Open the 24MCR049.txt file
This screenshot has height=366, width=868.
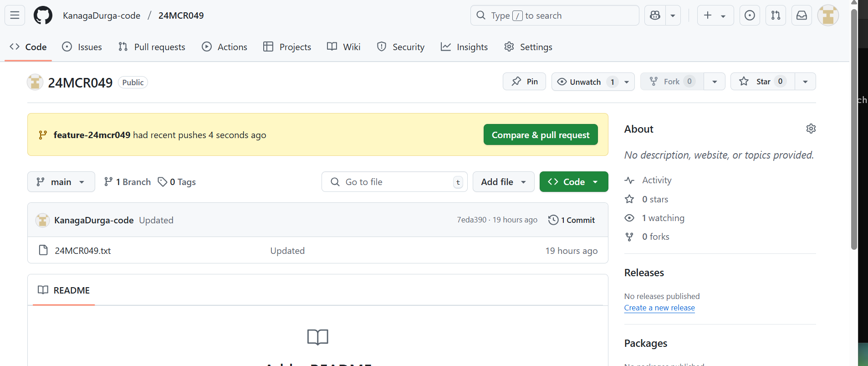(x=83, y=251)
